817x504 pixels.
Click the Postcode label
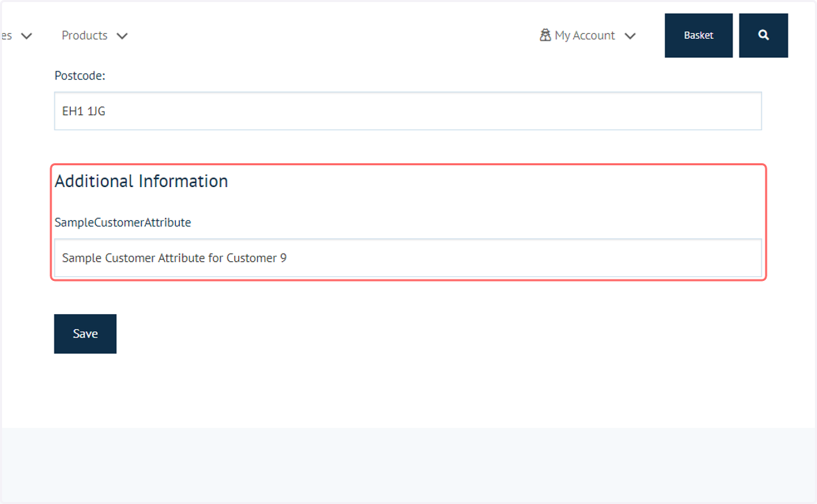point(80,76)
